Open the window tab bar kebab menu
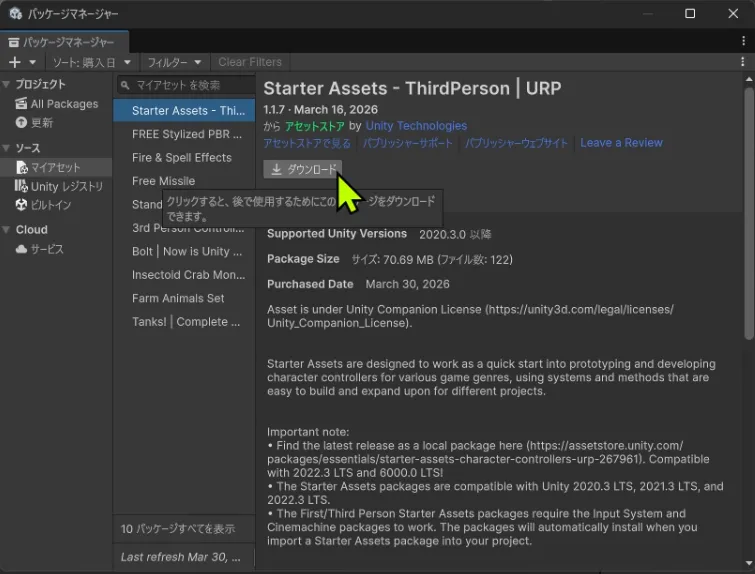Image resolution: width=755 pixels, height=574 pixels. [742, 42]
